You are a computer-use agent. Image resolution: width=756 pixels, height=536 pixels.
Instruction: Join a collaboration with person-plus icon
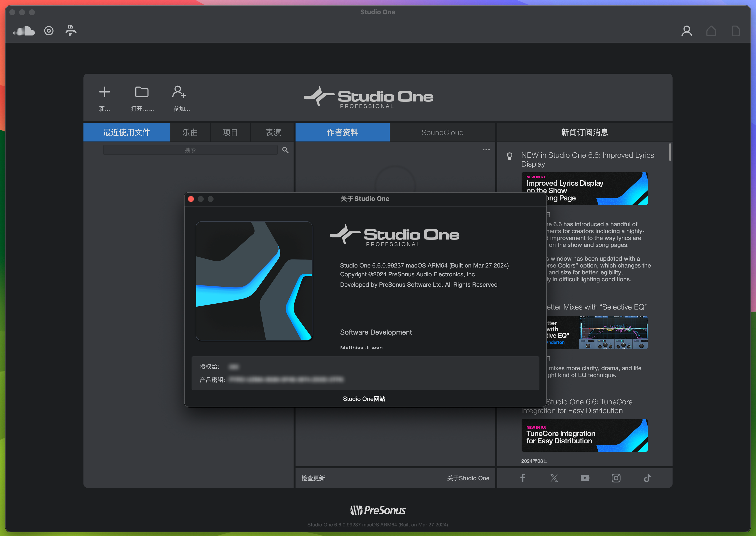(x=179, y=92)
